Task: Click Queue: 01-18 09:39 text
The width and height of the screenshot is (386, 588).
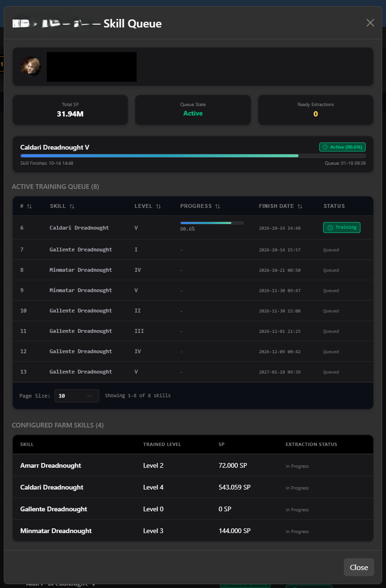Action: (x=345, y=163)
